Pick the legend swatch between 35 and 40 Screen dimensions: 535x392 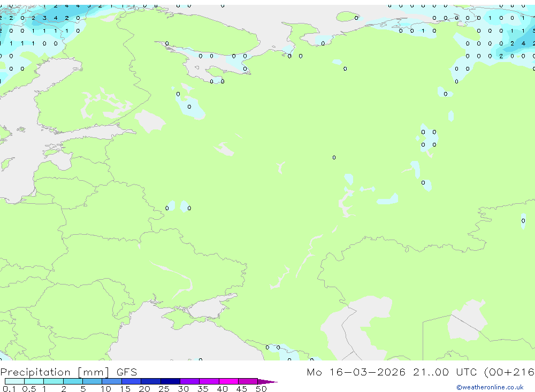pyautogui.click(x=209, y=381)
